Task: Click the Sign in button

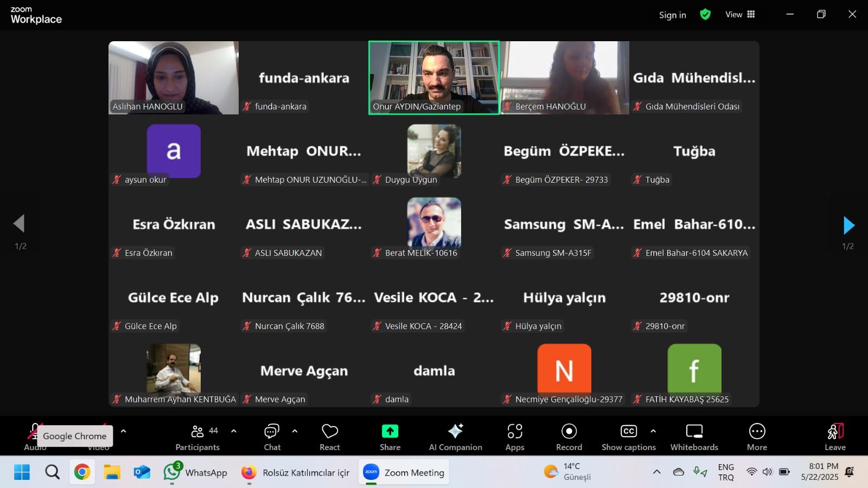Action: [x=672, y=15]
